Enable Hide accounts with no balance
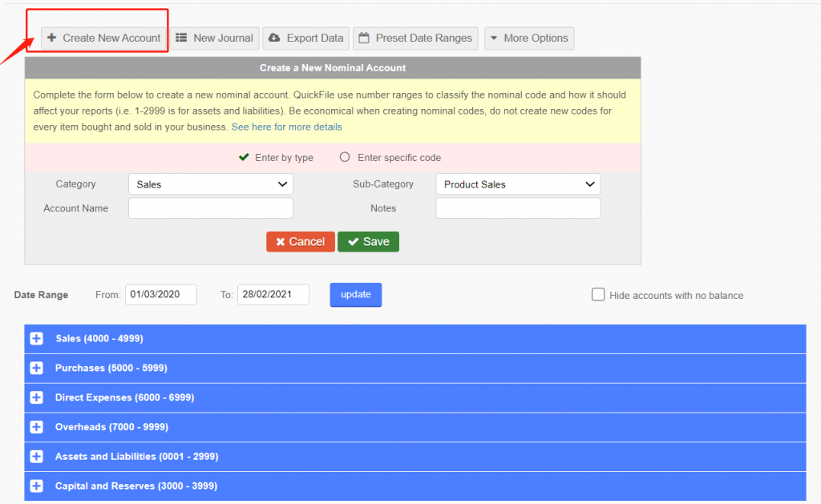The height and width of the screenshot is (504, 821). 598,295
